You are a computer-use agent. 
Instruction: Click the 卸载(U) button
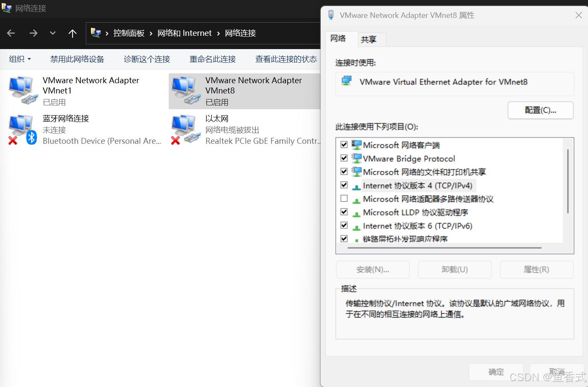tap(455, 270)
